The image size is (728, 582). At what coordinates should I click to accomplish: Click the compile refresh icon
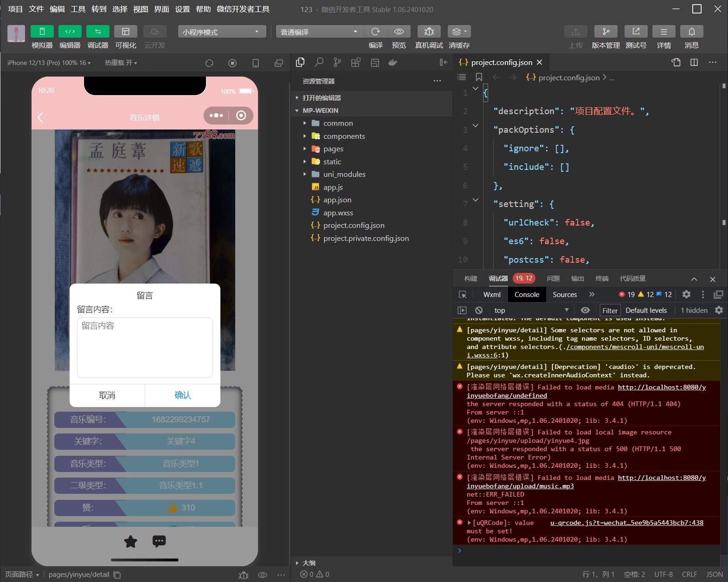[375, 32]
